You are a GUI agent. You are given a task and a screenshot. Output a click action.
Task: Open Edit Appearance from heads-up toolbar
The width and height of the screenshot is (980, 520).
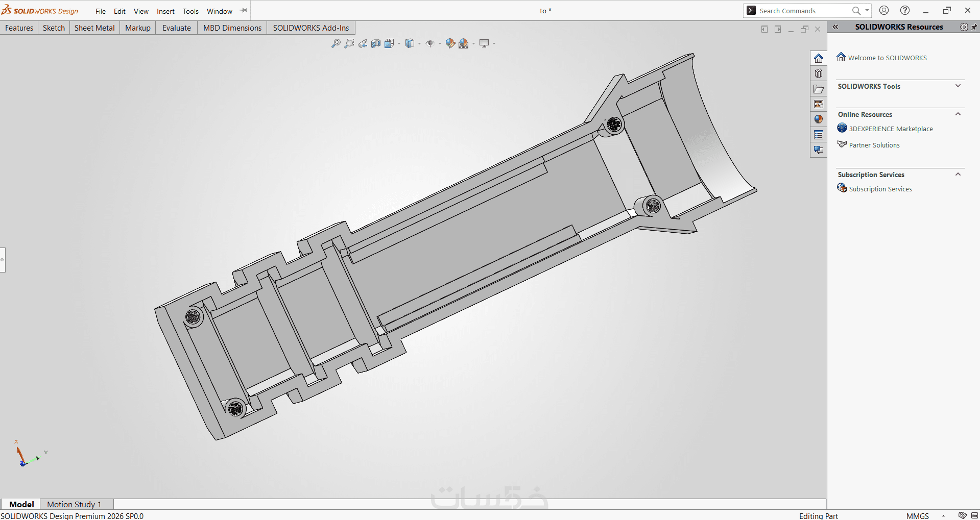(450, 43)
